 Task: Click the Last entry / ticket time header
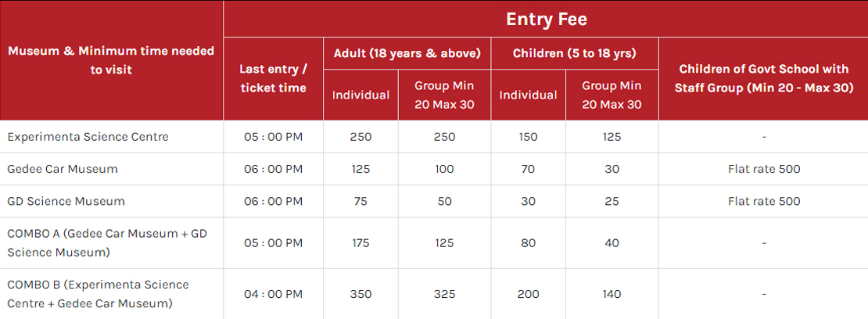coord(273,79)
